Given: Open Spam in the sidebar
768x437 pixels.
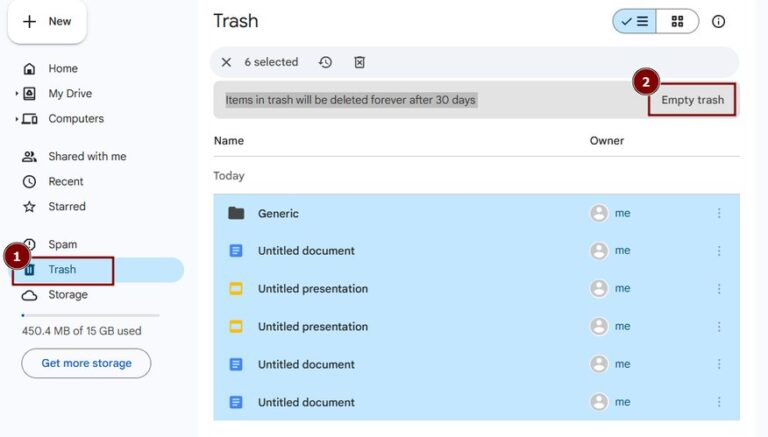Looking at the screenshot, I should click(62, 244).
